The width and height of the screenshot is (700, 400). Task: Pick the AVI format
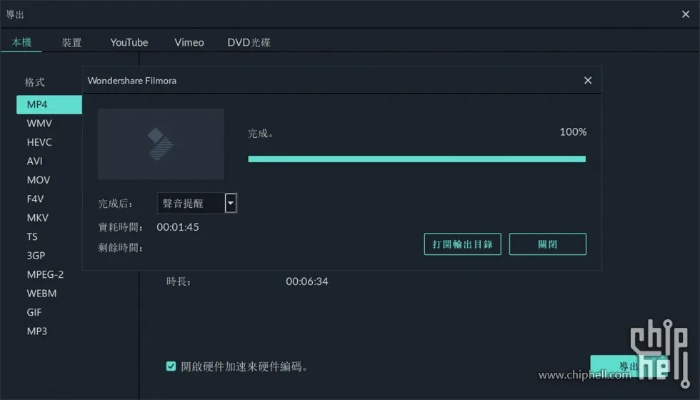tap(34, 161)
